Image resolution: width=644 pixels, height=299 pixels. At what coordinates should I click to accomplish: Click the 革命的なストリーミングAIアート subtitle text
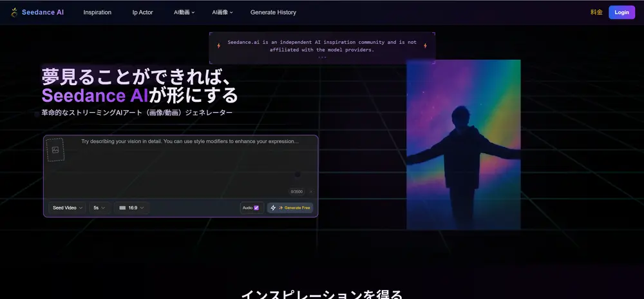137,113
